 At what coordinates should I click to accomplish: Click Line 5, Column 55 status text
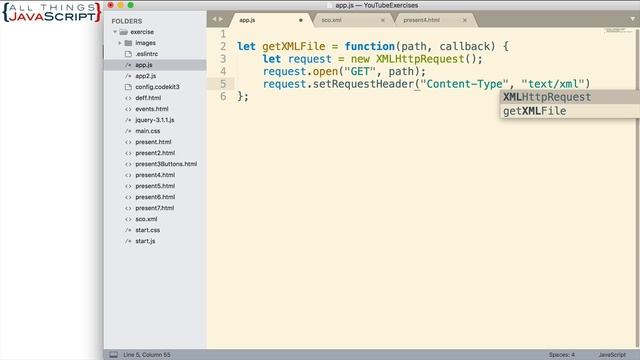(147, 355)
